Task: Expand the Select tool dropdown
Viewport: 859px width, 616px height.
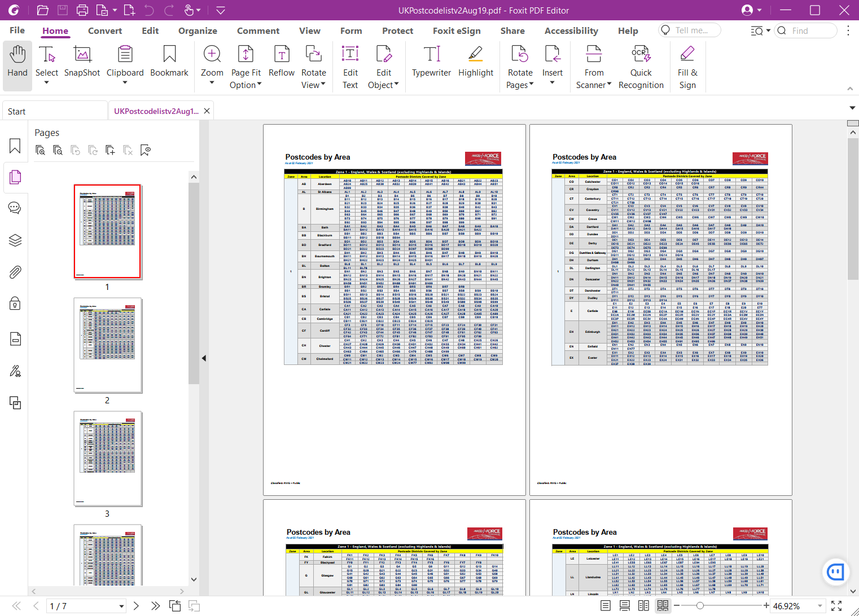Action: [46, 83]
